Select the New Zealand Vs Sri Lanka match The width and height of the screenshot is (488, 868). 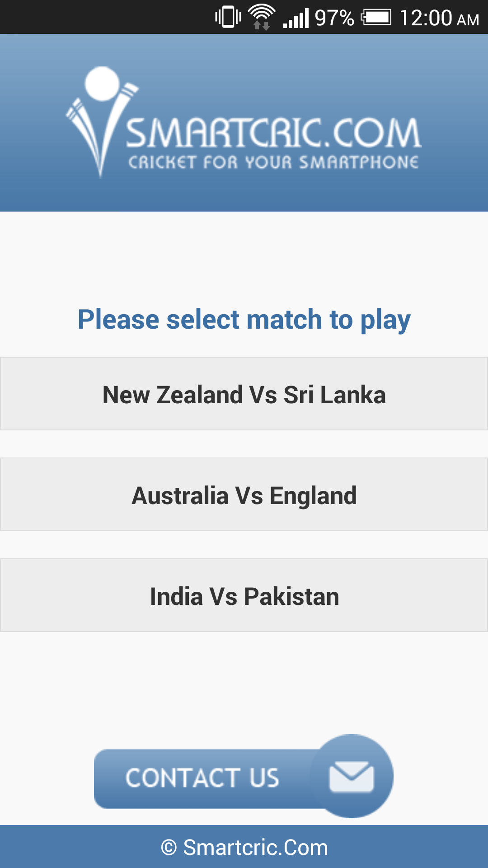[244, 394]
